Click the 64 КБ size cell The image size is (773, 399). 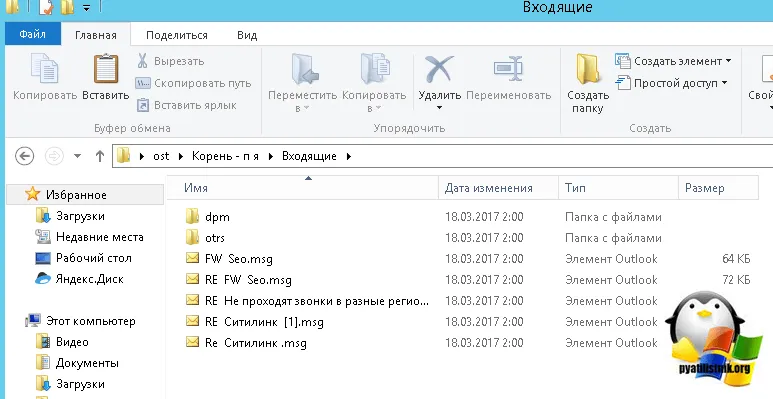pos(737,258)
